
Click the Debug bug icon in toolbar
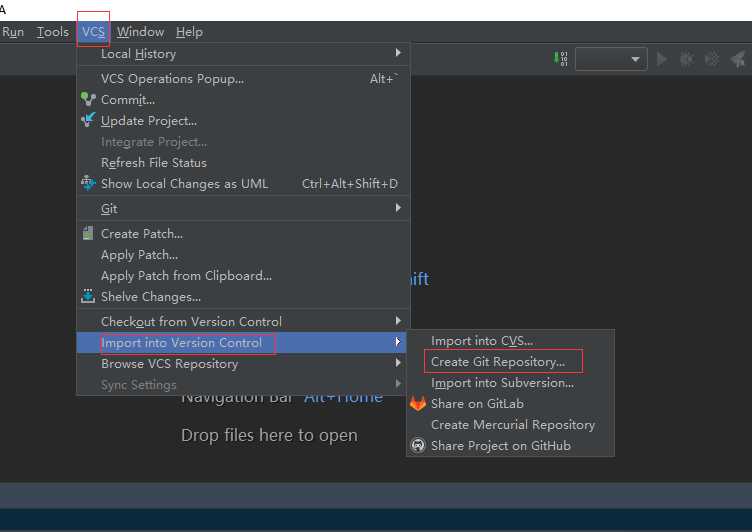click(x=687, y=59)
